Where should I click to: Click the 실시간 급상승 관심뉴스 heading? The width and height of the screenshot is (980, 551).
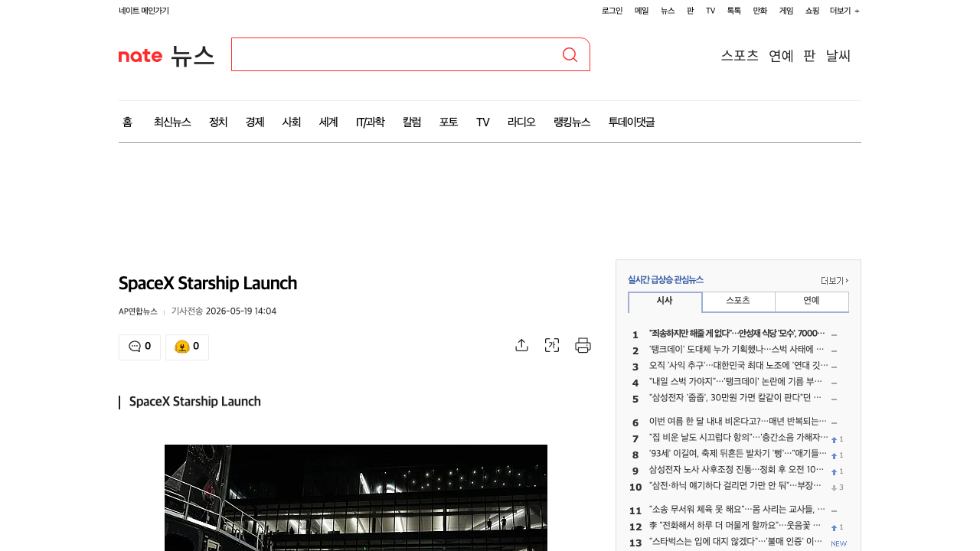point(665,280)
